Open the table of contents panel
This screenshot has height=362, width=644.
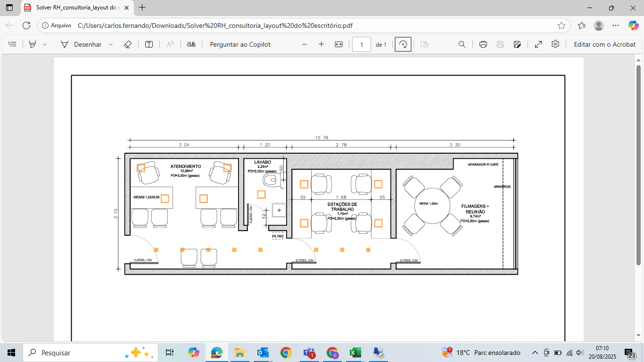point(13,44)
